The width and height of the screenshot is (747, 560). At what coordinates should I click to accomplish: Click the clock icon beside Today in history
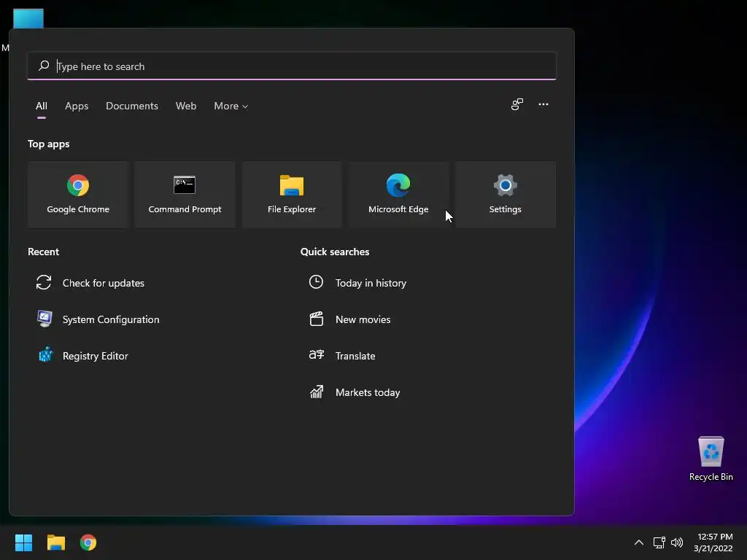(x=316, y=282)
